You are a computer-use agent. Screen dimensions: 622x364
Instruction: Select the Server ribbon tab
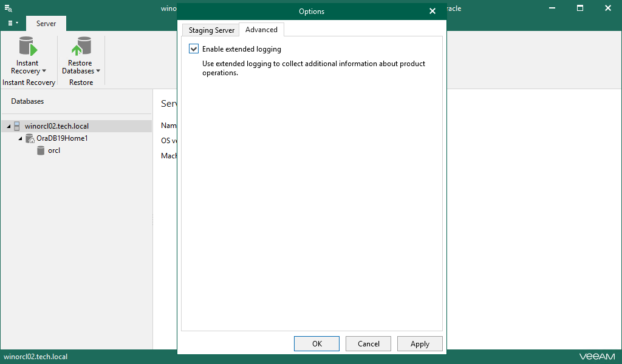coord(46,24)
